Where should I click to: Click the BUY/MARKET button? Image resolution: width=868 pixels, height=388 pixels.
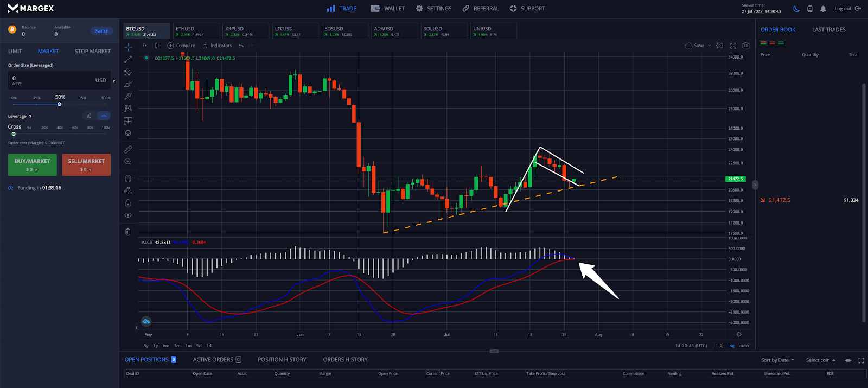[32, 165]
